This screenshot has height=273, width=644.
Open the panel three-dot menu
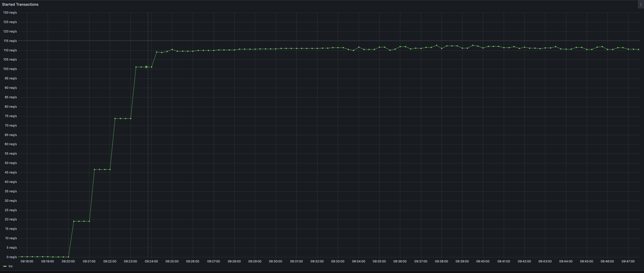click(x=640, y=4)
